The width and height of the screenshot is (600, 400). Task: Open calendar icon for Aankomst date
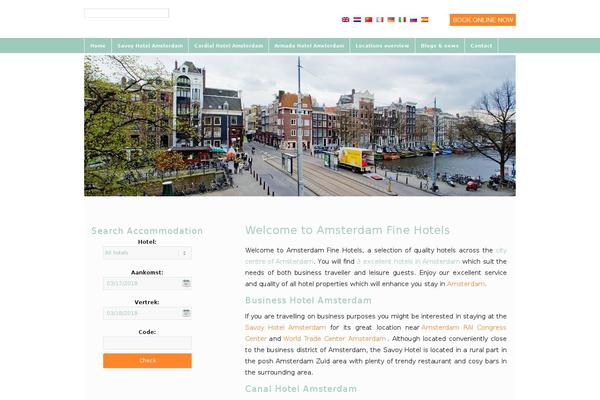pyautogui.click(x=186, y=283)
